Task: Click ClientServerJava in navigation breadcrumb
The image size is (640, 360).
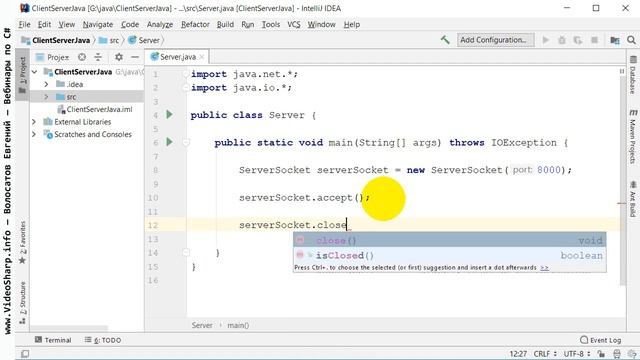Action: pos(56,40)
